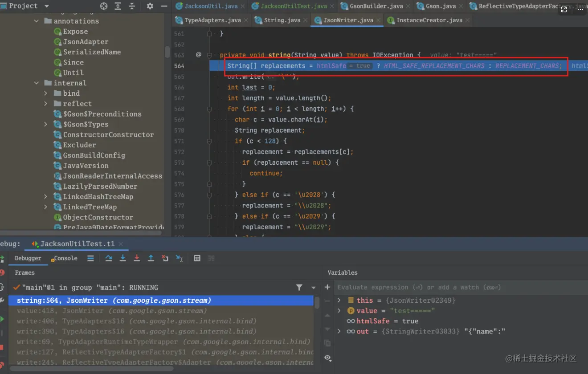588x374 pixels.
Task: Click the fold marker on line 561
Action: (x=208, y=34)
